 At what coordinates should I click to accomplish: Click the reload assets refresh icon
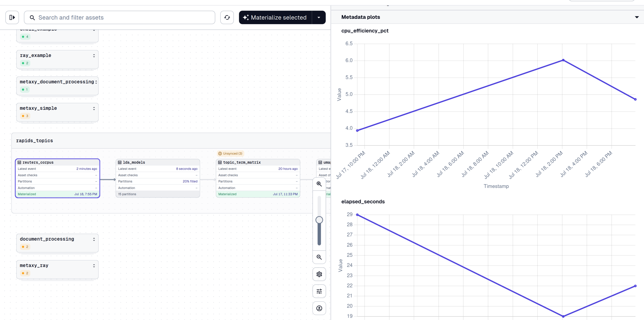[227, 18]
